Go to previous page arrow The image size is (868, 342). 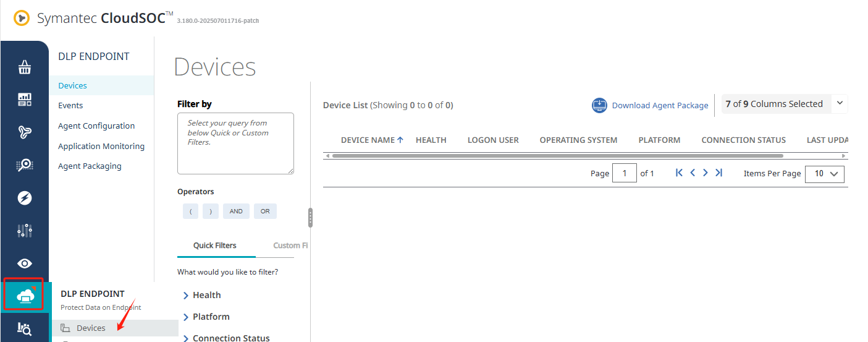click(693, 173)
